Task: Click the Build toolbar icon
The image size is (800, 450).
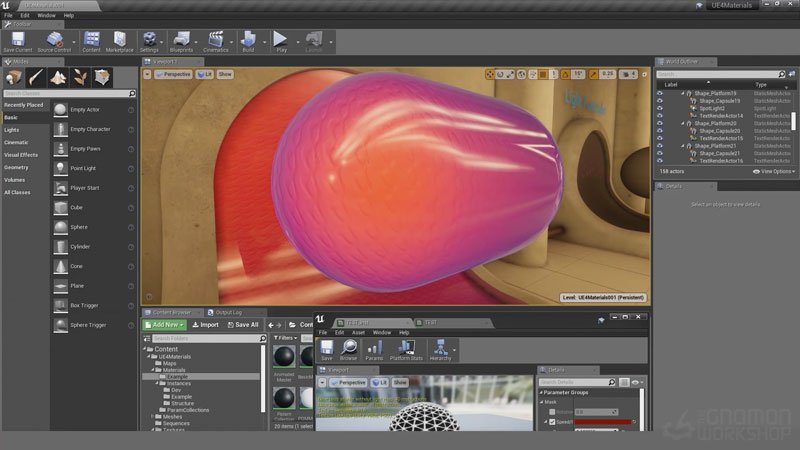Action: click(x=248, y=40)
